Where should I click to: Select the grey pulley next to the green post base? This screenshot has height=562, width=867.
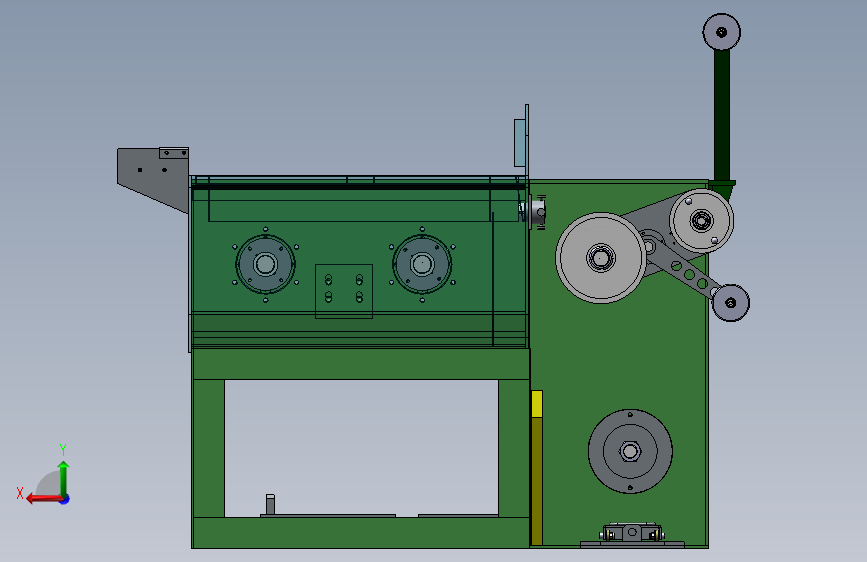702,221
